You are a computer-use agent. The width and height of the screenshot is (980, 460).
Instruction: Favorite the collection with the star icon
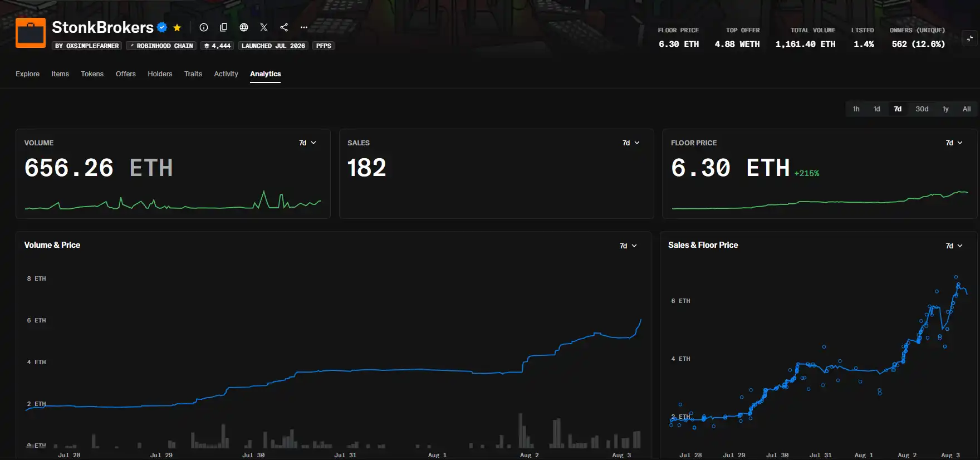click(177, 27)
